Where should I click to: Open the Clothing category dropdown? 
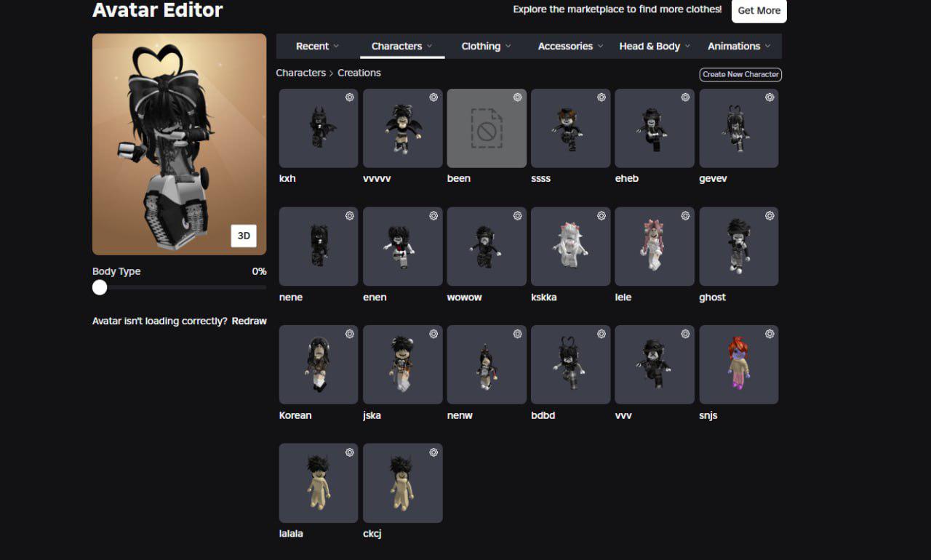pos(486,46)
